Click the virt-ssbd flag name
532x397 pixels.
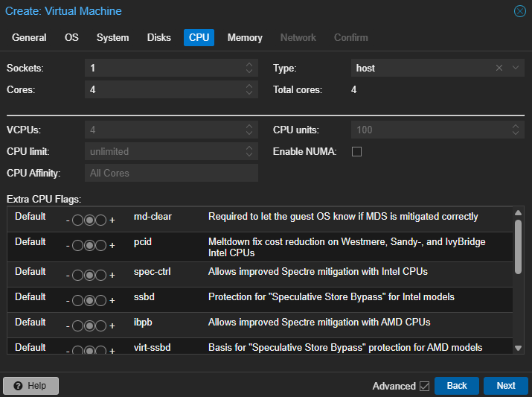pos(152,347)
